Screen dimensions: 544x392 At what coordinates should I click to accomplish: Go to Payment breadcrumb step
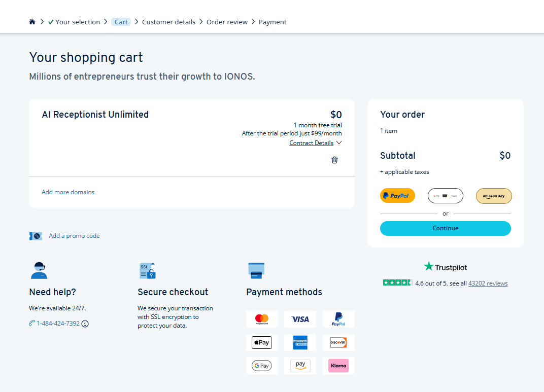273,22
